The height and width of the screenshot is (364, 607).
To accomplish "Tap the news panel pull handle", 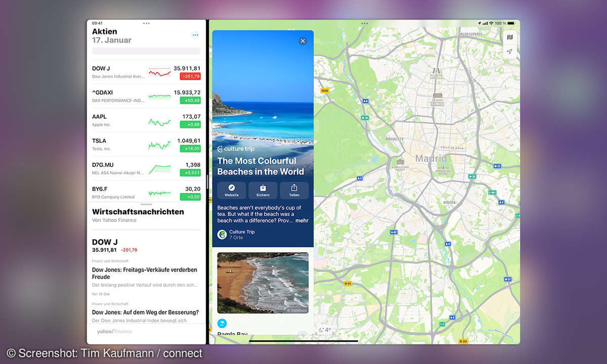I will point(146,205).
